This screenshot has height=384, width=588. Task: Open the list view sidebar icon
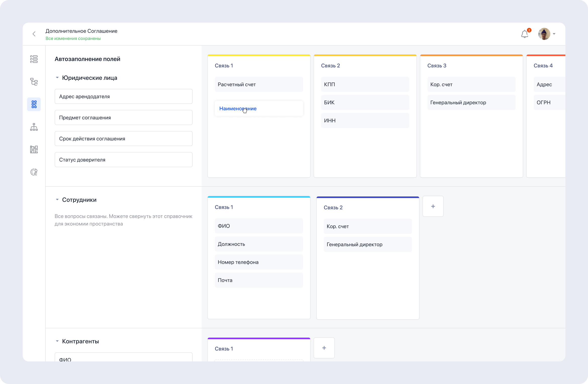point(34,59)
